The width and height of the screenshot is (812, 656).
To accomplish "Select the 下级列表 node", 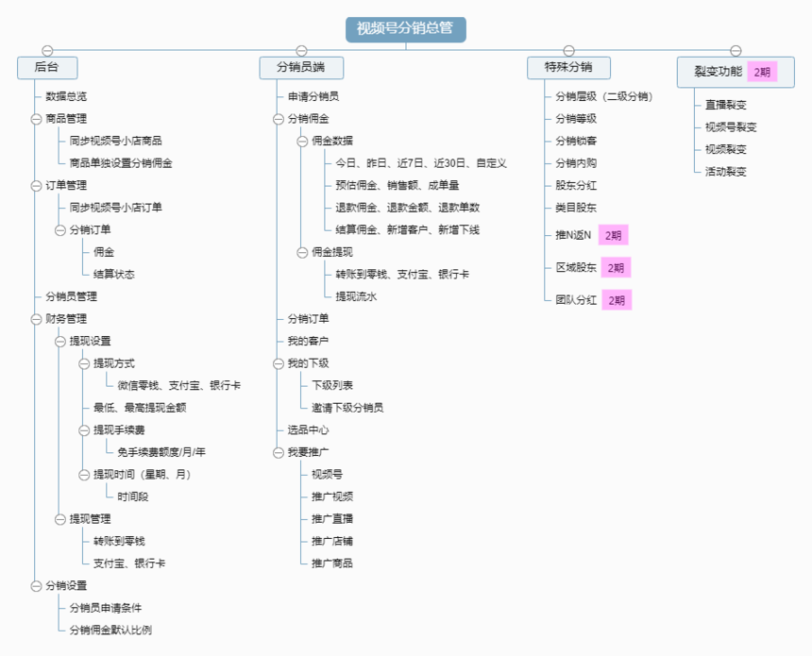I will click(332, 386).
